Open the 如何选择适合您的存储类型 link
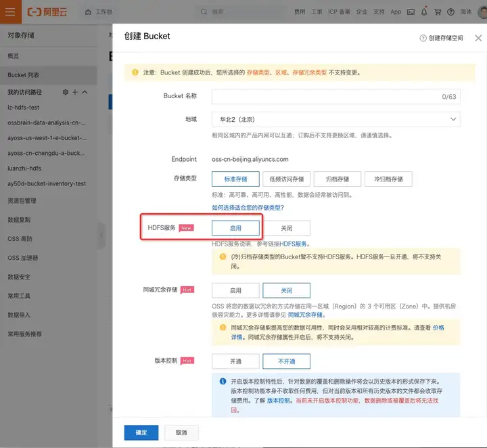The height and width of the screenshot is (448, 487). 248,208
